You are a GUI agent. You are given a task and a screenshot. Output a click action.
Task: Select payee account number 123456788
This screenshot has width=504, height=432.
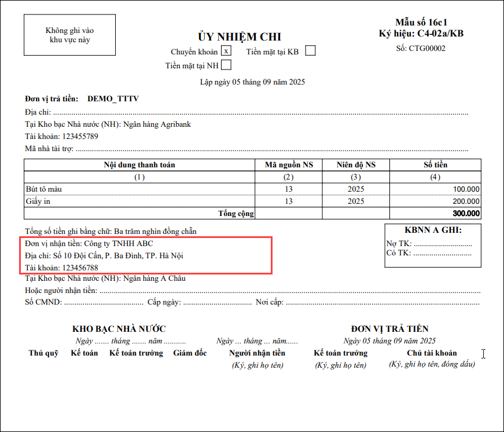80,268
